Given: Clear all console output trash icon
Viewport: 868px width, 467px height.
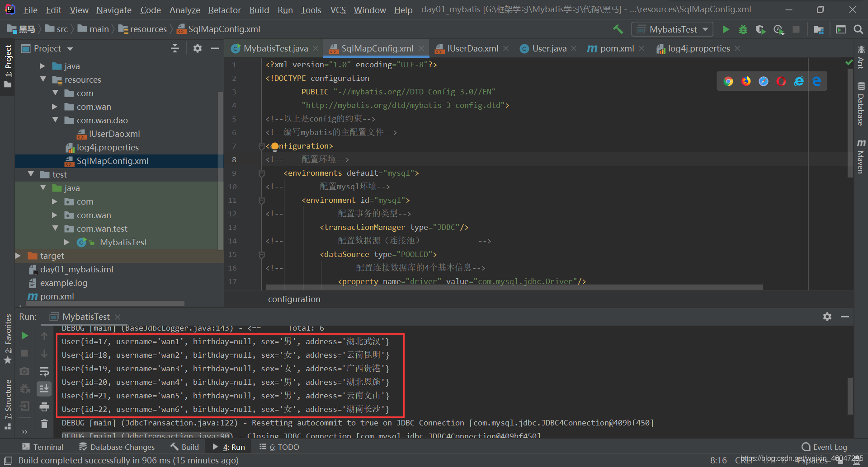Looking at the screenshot, I should (44, 424).
